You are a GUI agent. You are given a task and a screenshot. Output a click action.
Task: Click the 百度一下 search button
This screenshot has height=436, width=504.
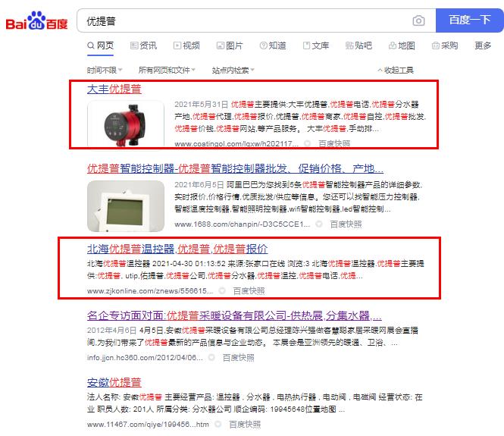(469, 20)
